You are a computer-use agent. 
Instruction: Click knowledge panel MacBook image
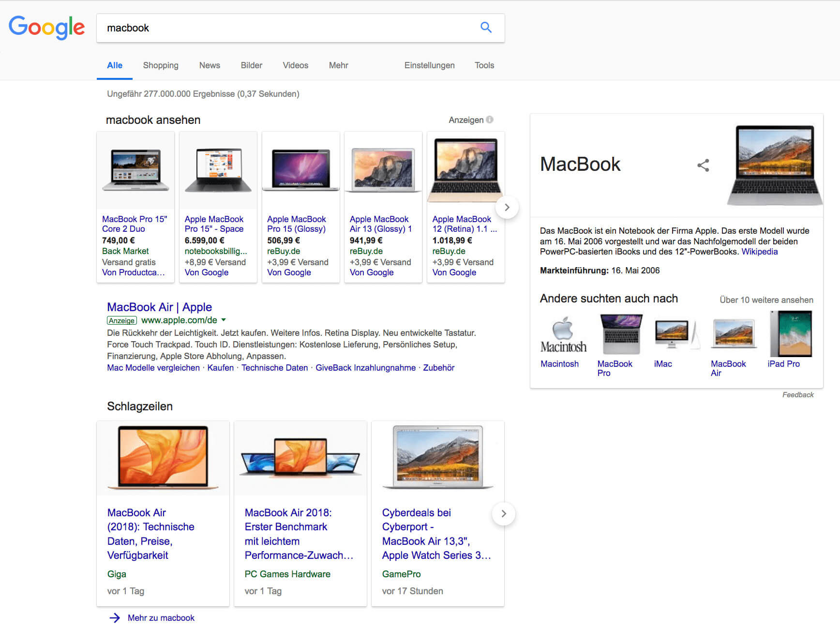pyautogui.click(x=775, y=165)
